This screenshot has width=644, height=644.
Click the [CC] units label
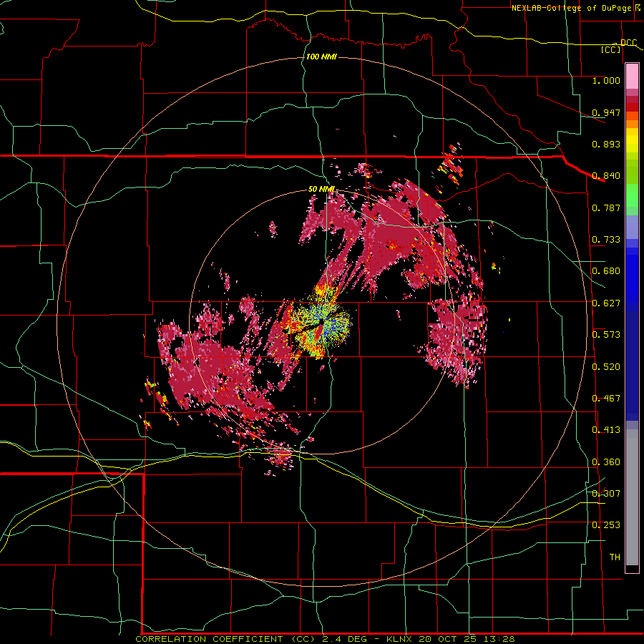tap(611, 49)
